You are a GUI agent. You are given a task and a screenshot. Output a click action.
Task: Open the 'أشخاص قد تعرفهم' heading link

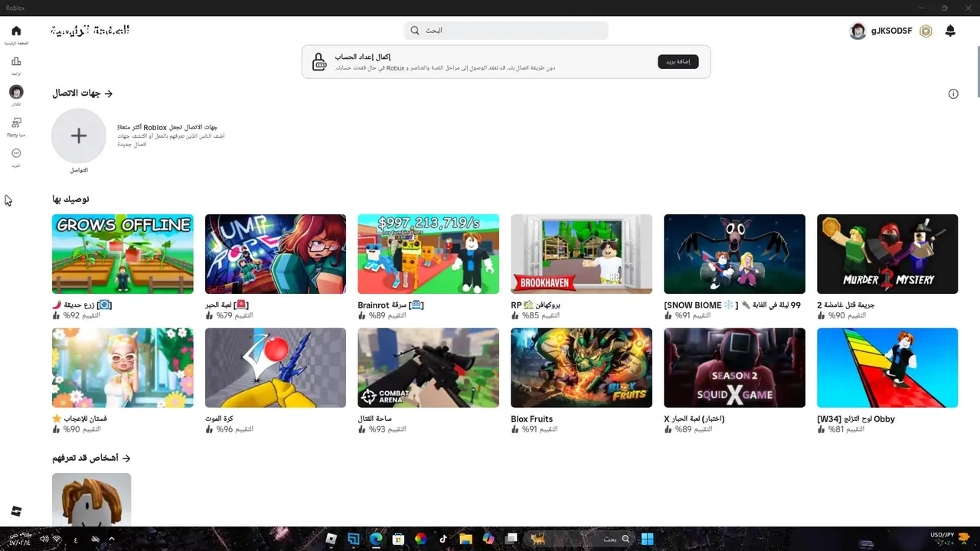coord(91,458)
